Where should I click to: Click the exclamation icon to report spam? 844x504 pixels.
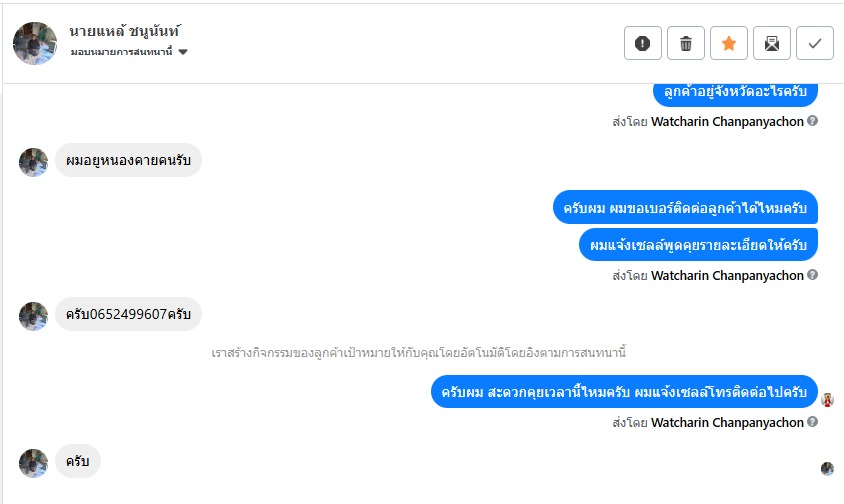click(643, 43)
